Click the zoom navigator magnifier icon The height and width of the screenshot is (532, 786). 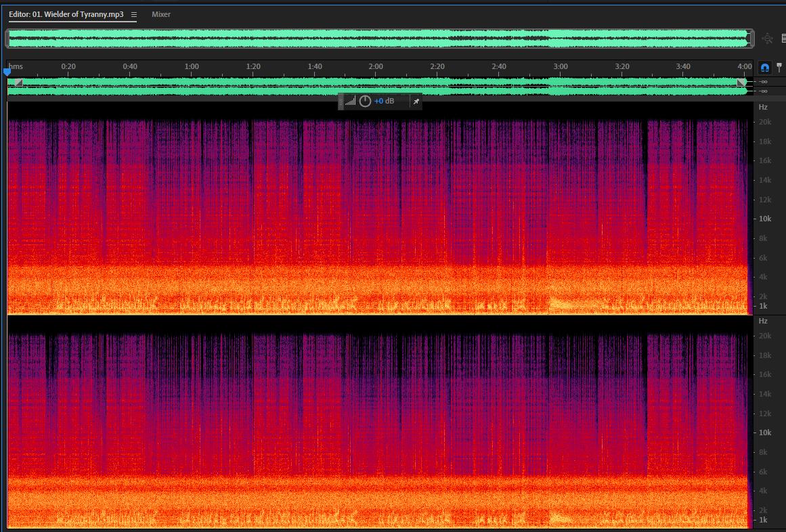[x=767, y=38]
